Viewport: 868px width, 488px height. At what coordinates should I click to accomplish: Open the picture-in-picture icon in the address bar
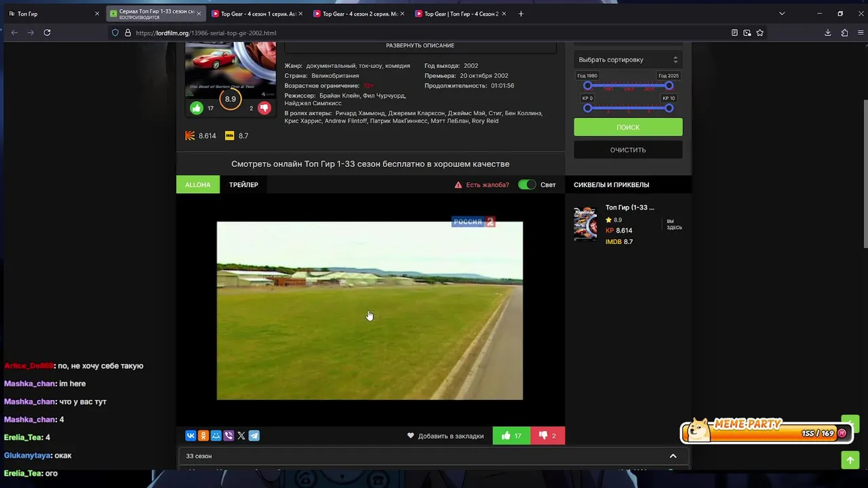[747, 33]
